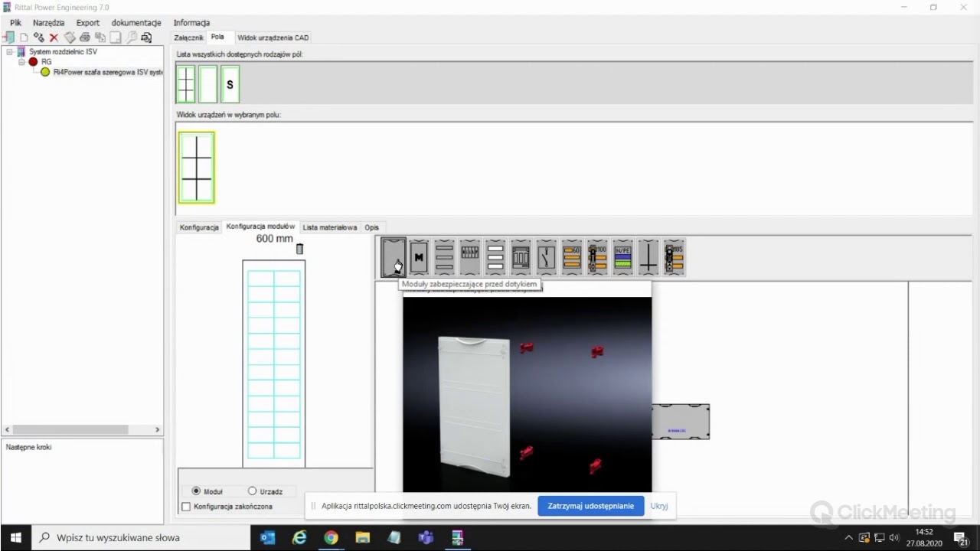Open Microsoft Teams from the taskbar

[x=426, y=538]
